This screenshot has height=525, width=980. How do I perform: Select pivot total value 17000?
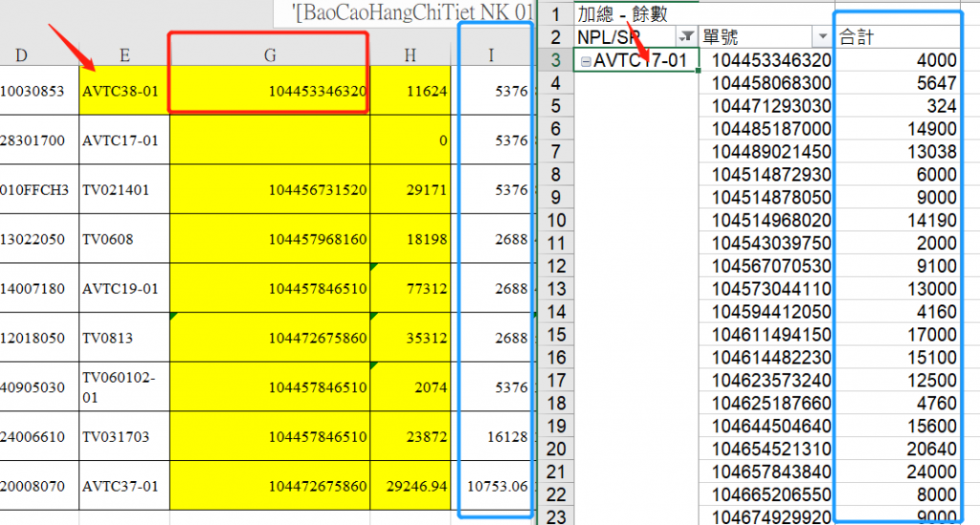[x=898, y=335]
